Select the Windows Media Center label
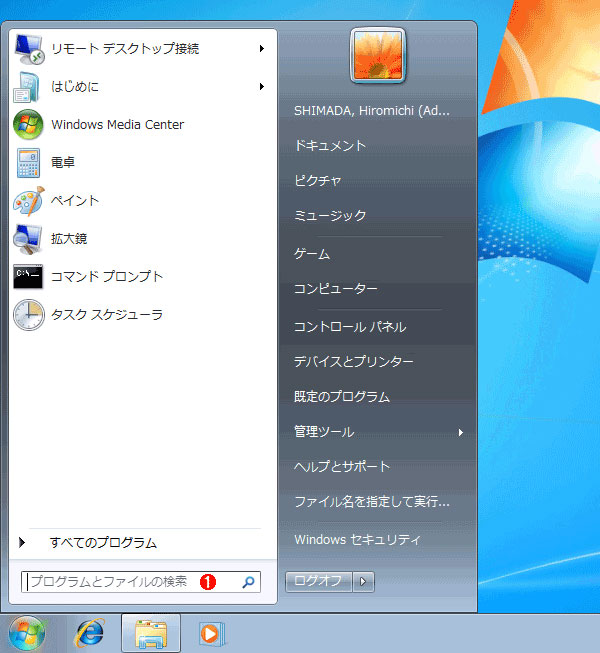 coord(117,125)
